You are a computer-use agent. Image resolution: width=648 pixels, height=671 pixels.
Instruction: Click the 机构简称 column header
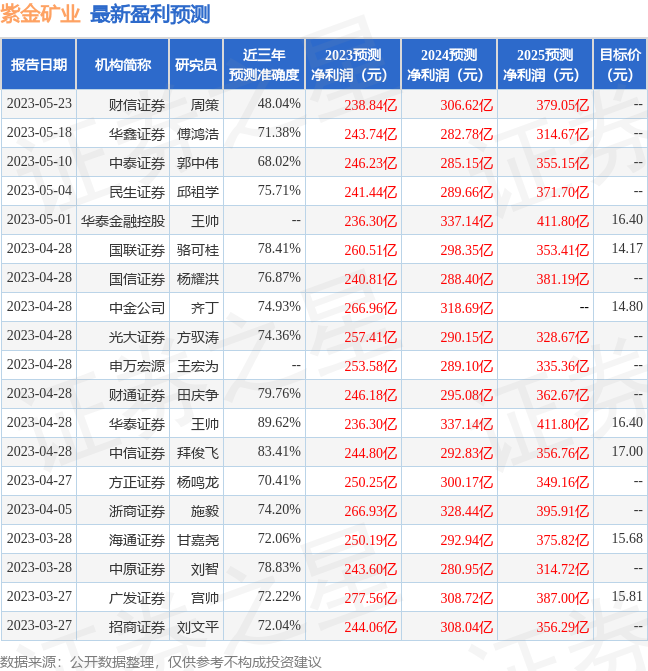pos(122,65)
